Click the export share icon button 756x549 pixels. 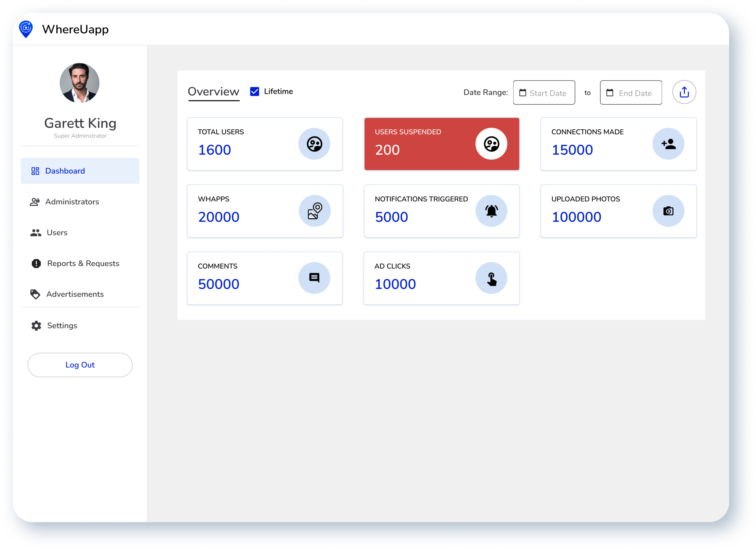(x=684, y=92)
